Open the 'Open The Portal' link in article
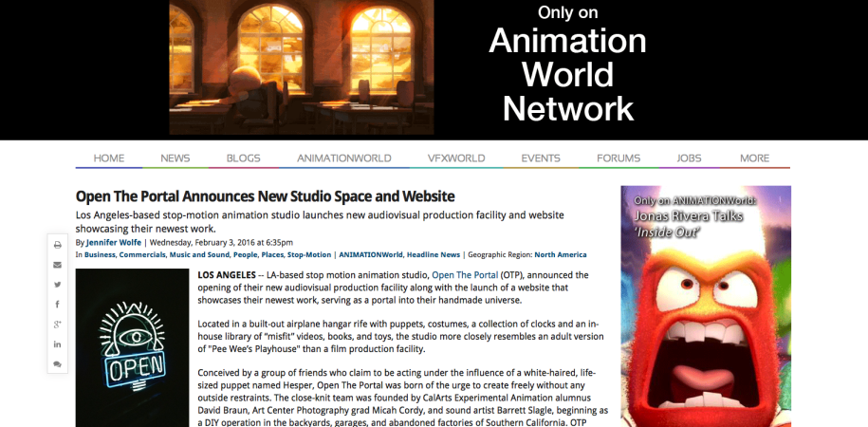The image size is (868, 427). [465, 274]
